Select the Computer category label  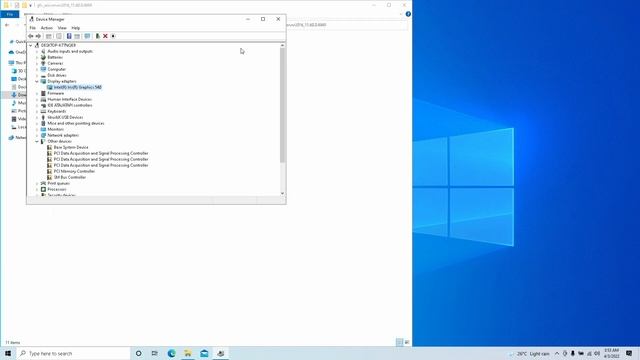(x=57, y=69)
